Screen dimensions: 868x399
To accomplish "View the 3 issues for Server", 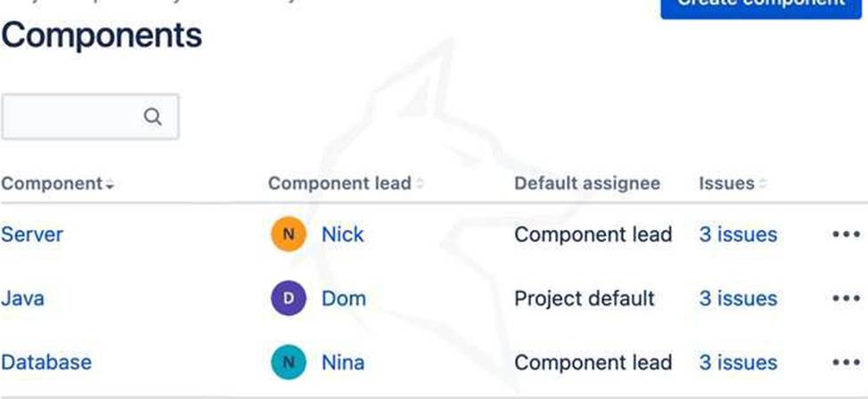I will coord(737,234).
